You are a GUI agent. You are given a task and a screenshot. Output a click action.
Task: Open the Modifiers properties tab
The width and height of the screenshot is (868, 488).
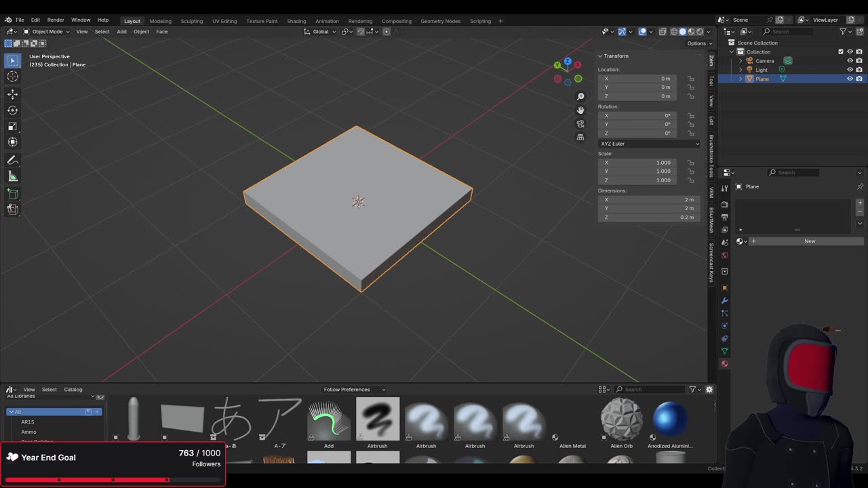click(724, 300)
